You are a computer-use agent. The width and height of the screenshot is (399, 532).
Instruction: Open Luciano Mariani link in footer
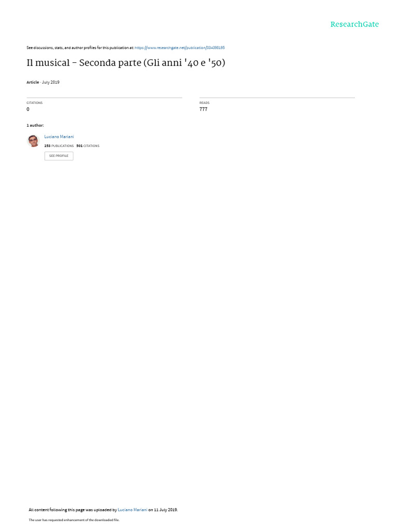click(132, 510)
